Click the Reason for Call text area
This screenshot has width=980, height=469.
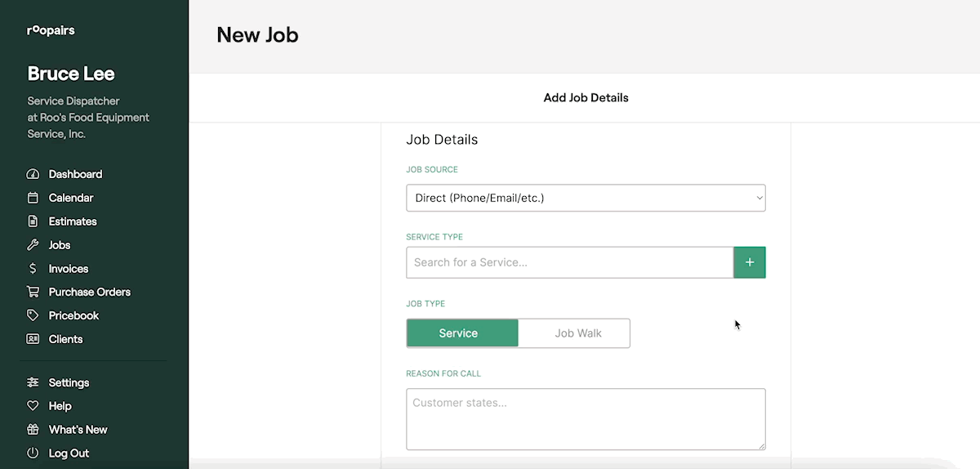(x=586, y=418)
